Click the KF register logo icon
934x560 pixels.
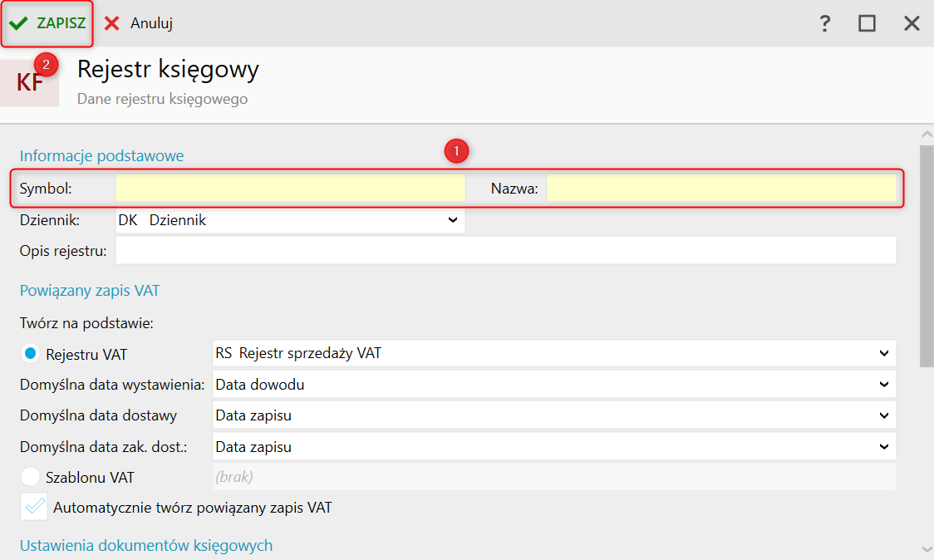[x=29, y=83]
